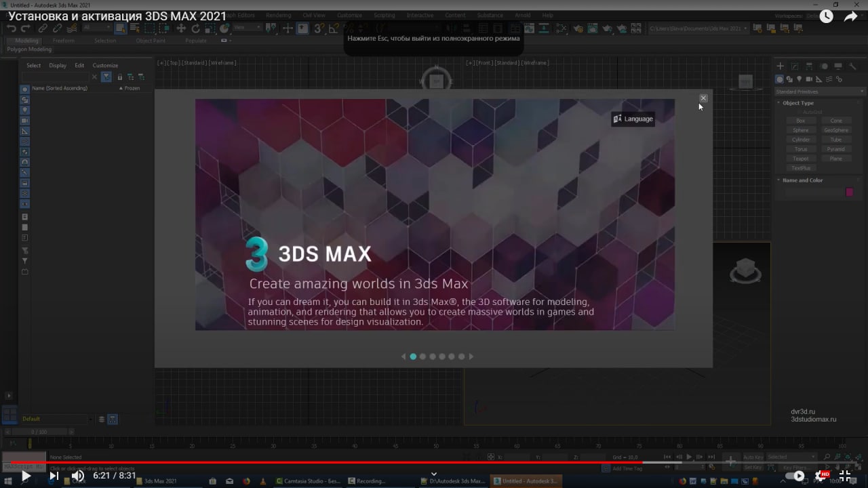This screenshot has height=488, width=868.
Task: Share the video using arrow icon
Action: (851, 17)
